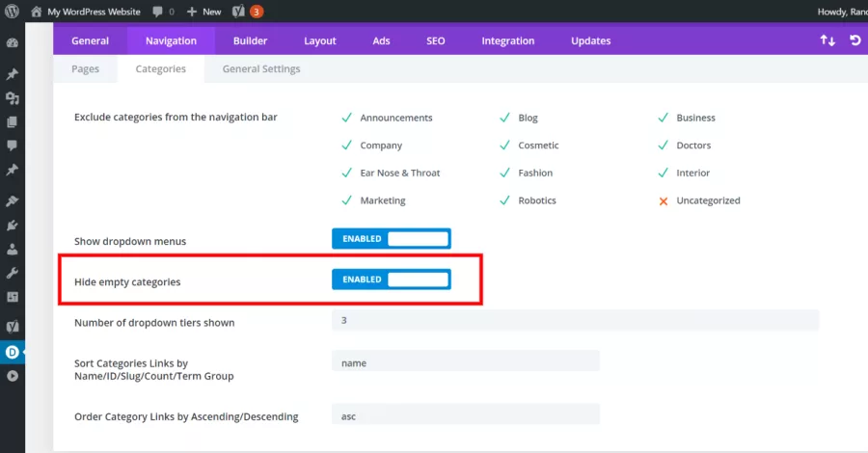
Task: Switch to Pages sub-tab
Action: coord(85,69)
